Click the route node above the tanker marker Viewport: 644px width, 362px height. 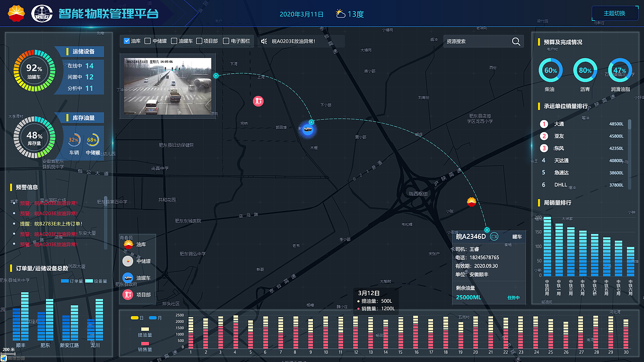[x=311, y=122]
